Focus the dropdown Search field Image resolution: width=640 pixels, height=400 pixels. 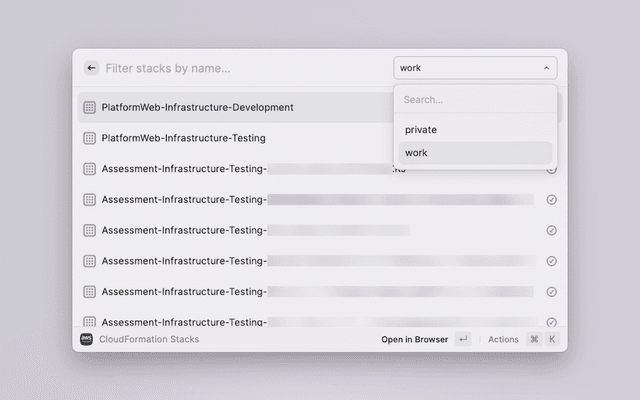(x=475, y=100)
